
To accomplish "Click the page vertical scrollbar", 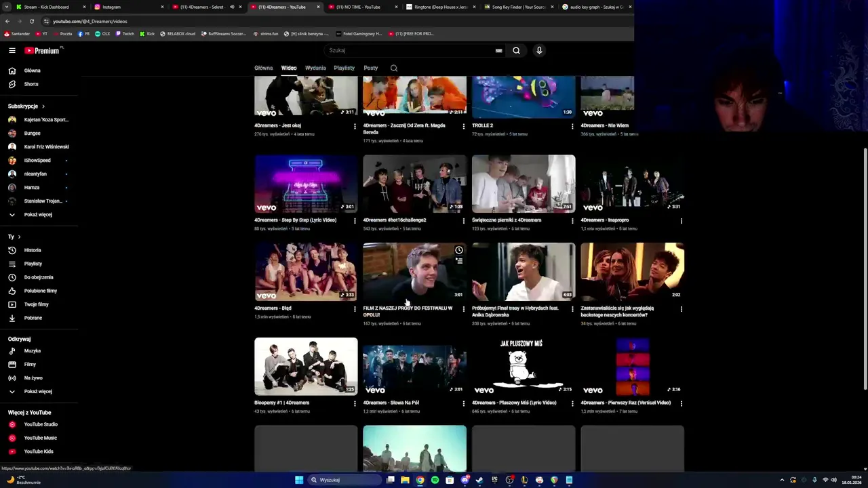I will [864, 268].
